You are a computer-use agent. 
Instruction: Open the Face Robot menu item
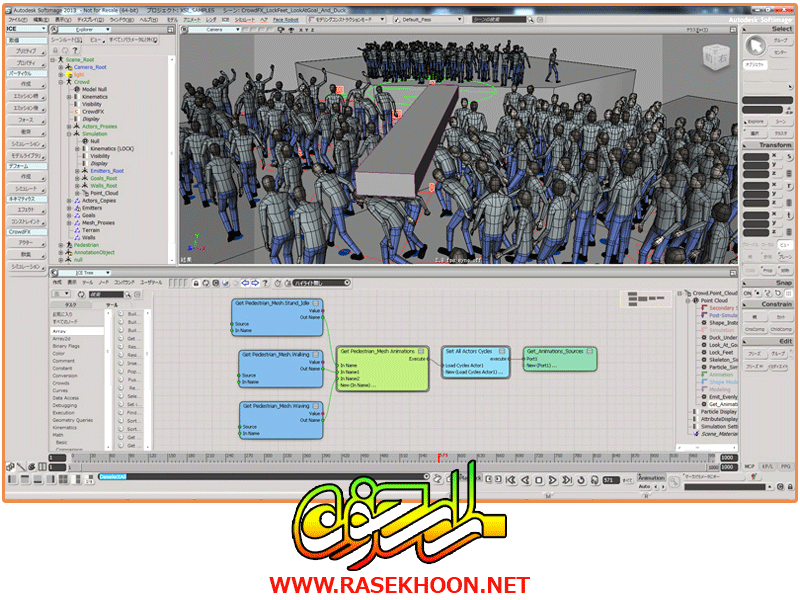[x=286, y=20]
